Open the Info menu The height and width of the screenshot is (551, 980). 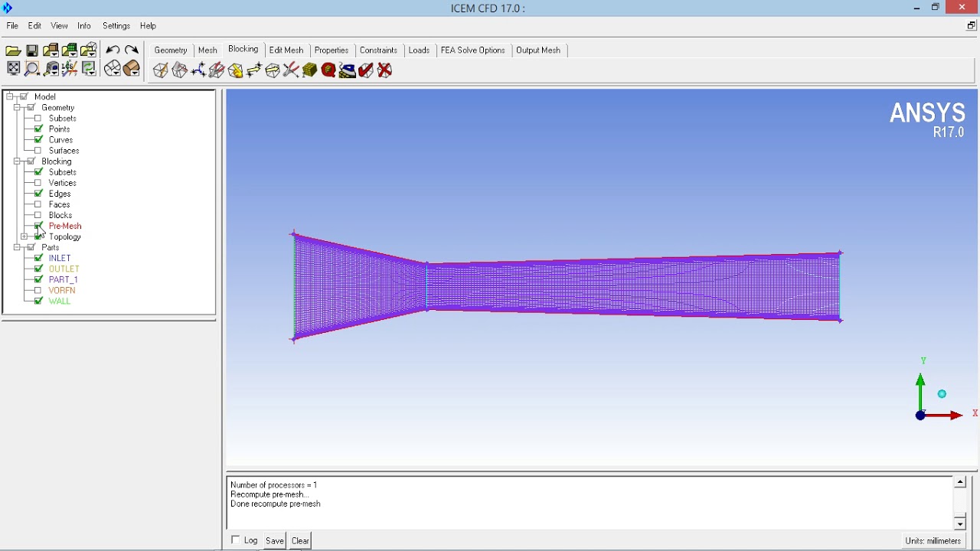(x=84, y=26)
